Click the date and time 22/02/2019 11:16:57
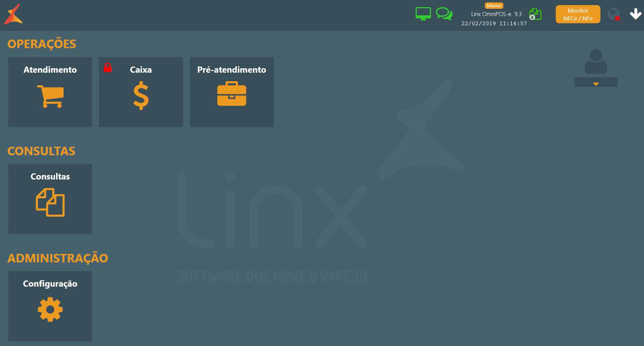The height and width of the screenshot is (346, 644). coord(494,24)
